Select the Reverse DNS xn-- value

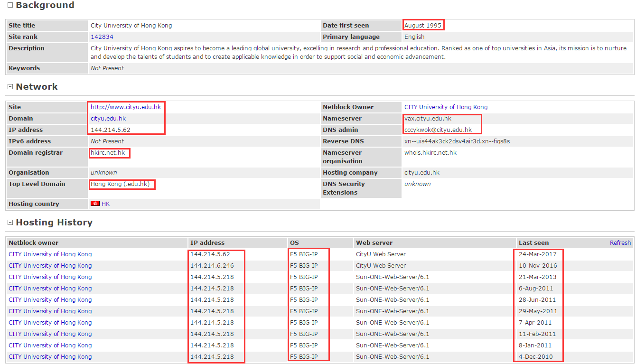point(457,141)
